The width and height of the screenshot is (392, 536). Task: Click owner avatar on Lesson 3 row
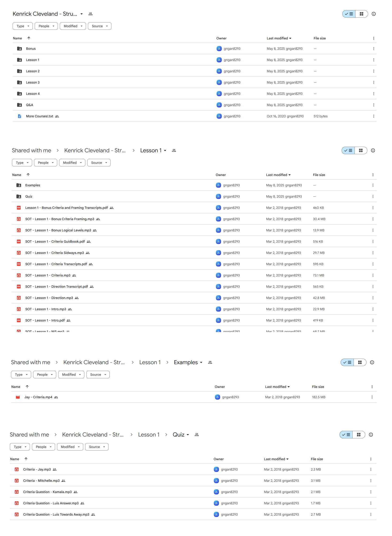(x=219, y=82)
